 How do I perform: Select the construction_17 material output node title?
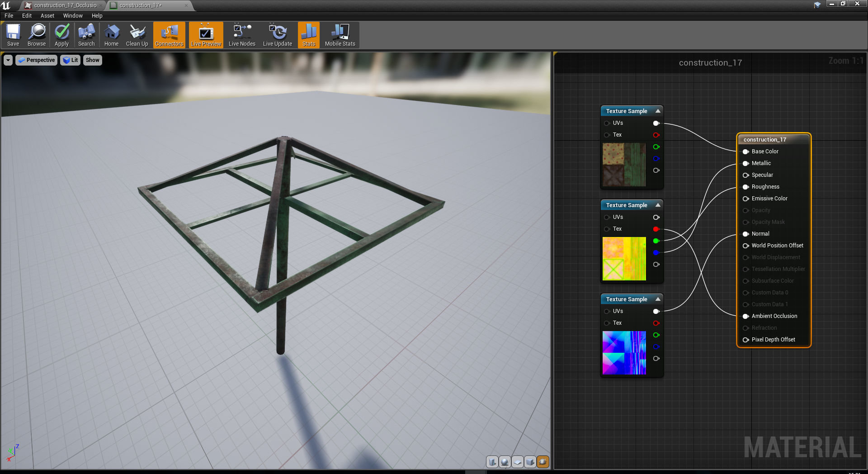pos(765,139)
